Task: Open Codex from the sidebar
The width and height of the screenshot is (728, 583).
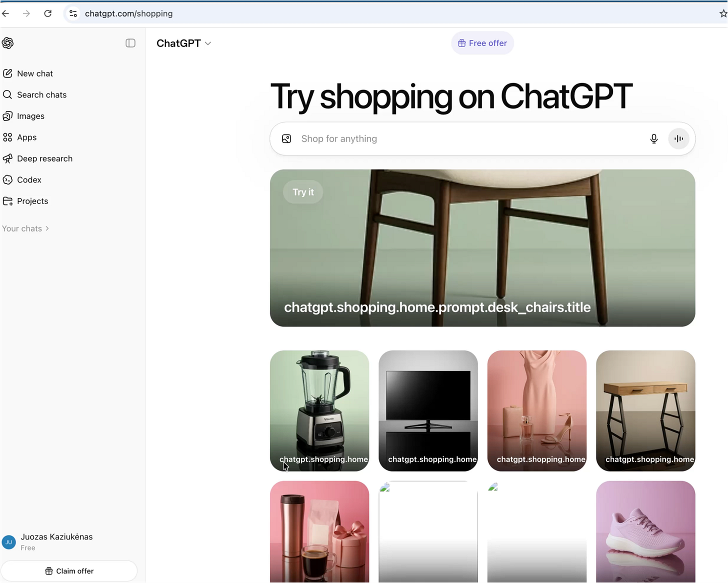Action: (x=29, y=179)
